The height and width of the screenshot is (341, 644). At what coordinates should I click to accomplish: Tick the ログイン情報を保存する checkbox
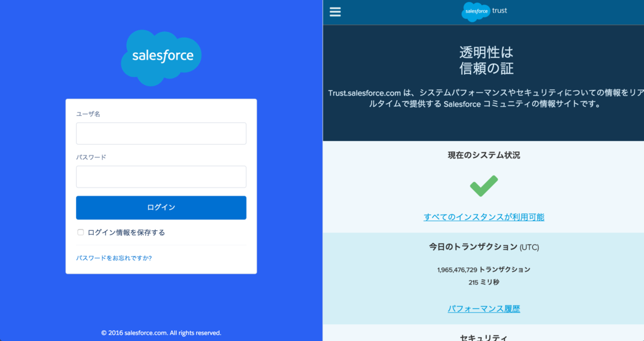pos(80,232)
